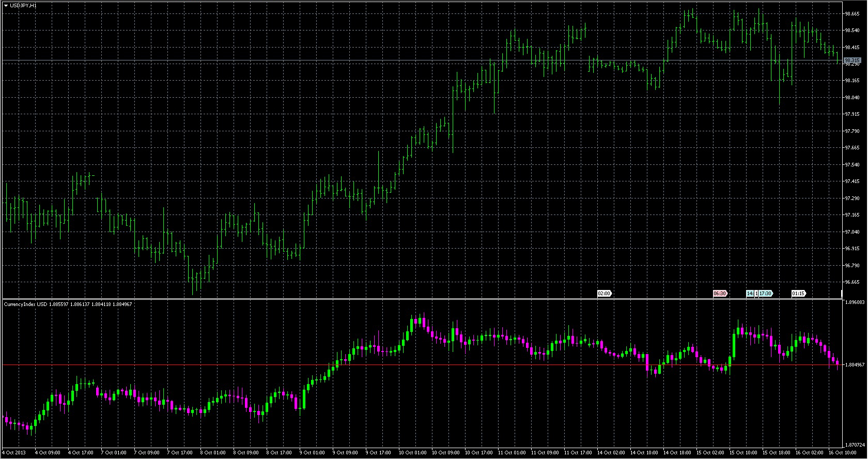Click the 96.665 price scale label
The image size is (868, 459).
(852, 282)
